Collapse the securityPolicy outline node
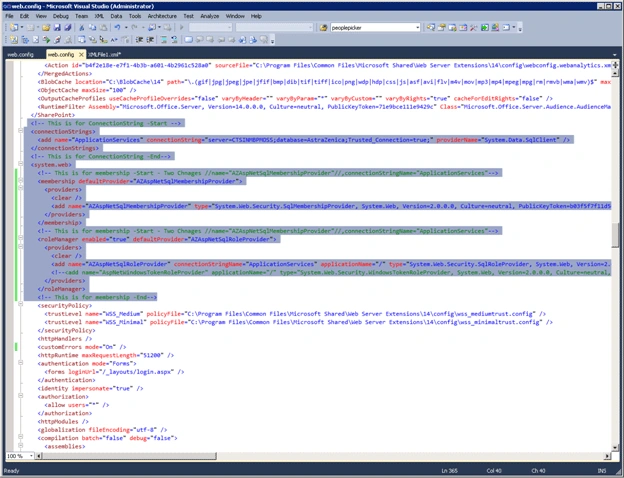The width and height of the screenshot is (624, 478). click(20, 304)
